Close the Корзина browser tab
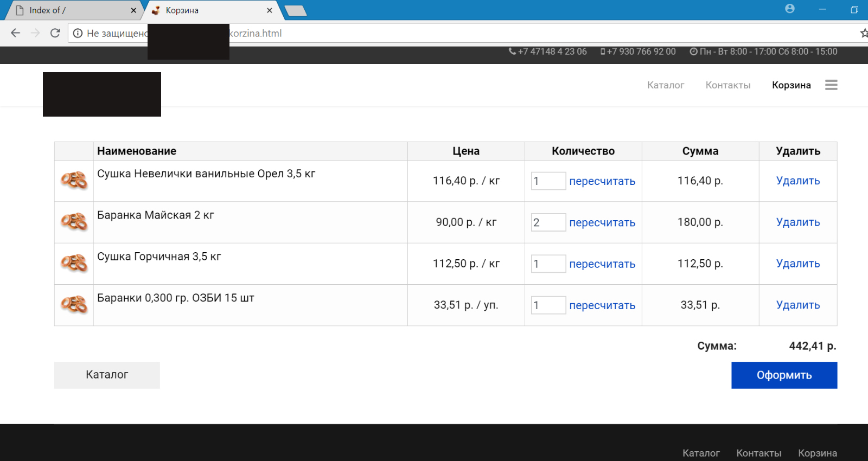The image size is (868, 461). 270,10
